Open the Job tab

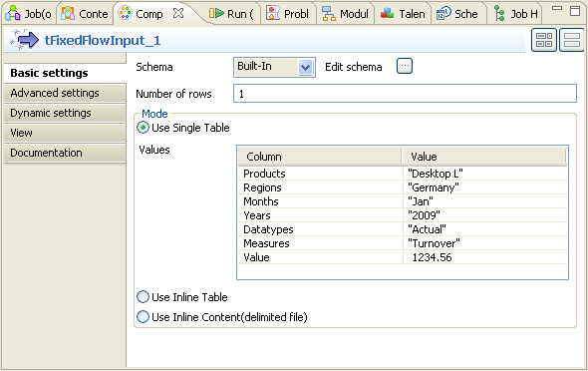29,14
